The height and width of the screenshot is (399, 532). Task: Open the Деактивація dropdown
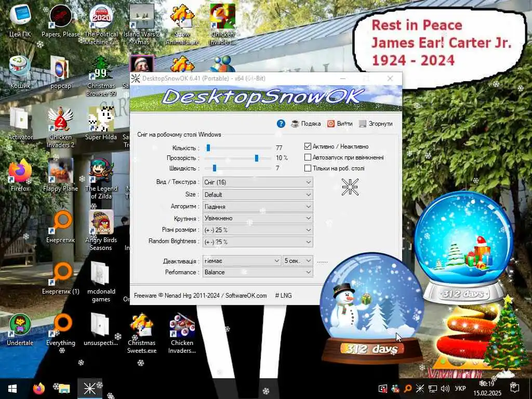point(242,261)
